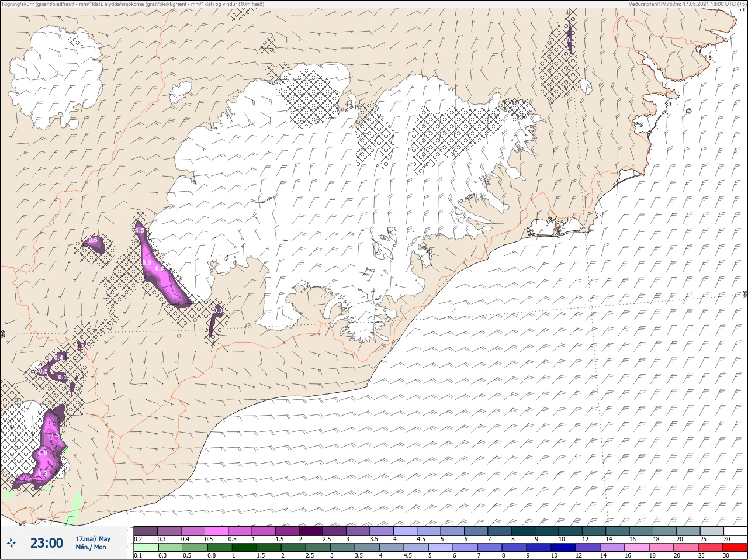The width and height of the screenshot is (748, 560).
Task: Click the pale grey 25 swatch in top legend
Action: (x=712, y=531)
